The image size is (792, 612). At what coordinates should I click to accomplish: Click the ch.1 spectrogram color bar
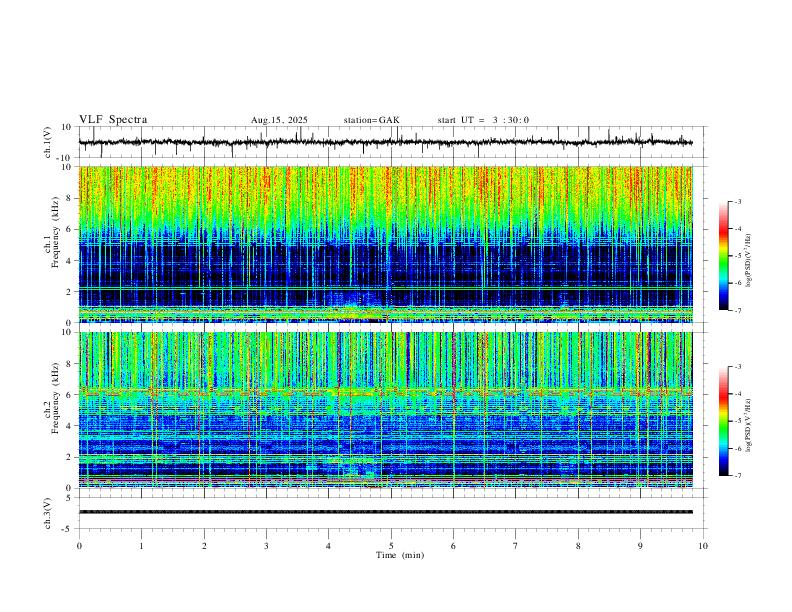pos(724,255)
